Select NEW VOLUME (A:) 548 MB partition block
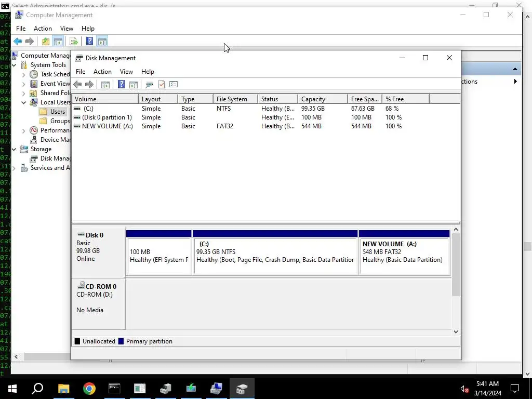 [x=404, y=252]
